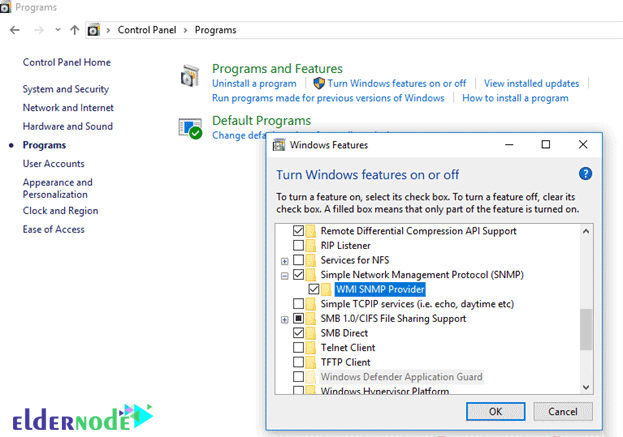
Task: Open the recent locations dropdown arrow
Action: coord(58,30)
